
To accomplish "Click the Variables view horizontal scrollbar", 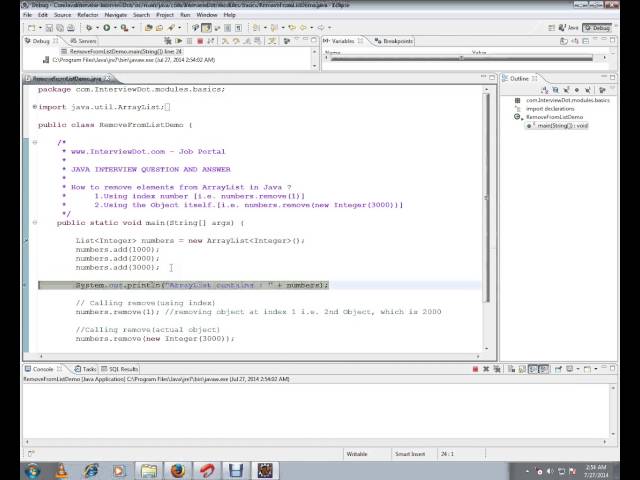I will tap(461, 59).
